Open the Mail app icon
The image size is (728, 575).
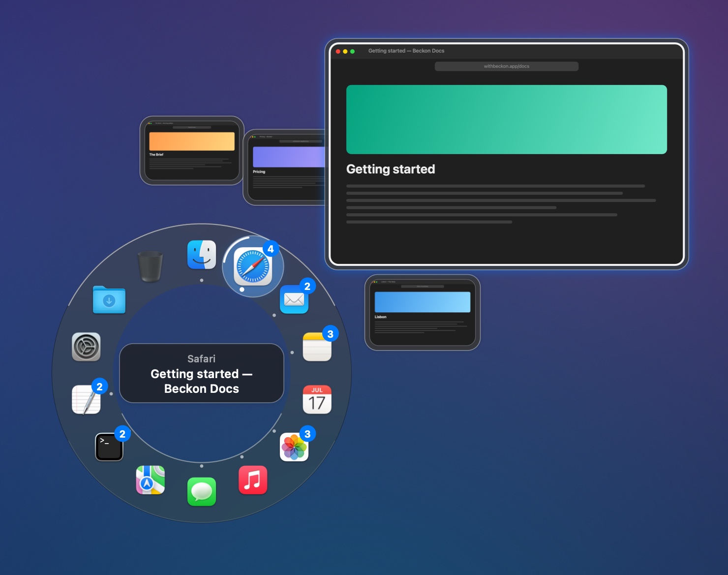294,299
